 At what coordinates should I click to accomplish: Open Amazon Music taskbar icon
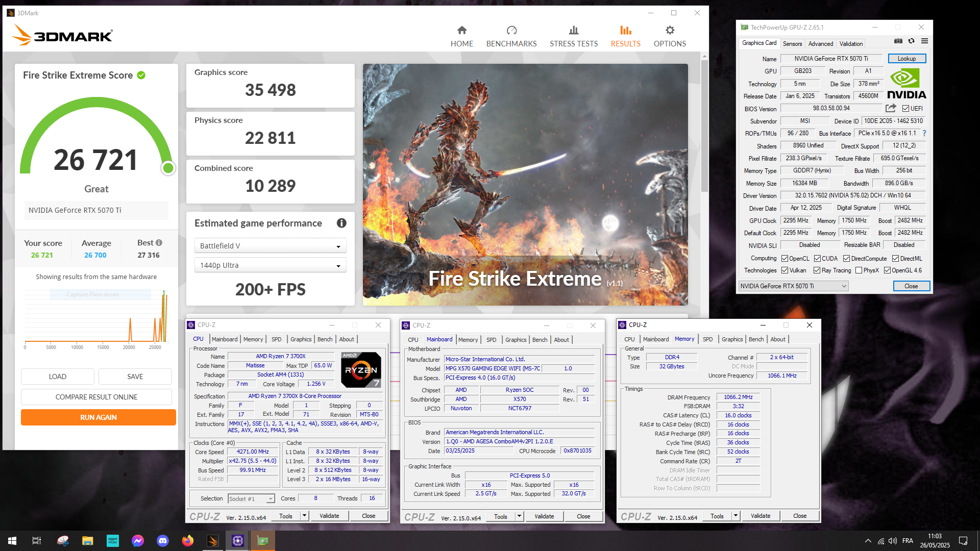(113, 541)
